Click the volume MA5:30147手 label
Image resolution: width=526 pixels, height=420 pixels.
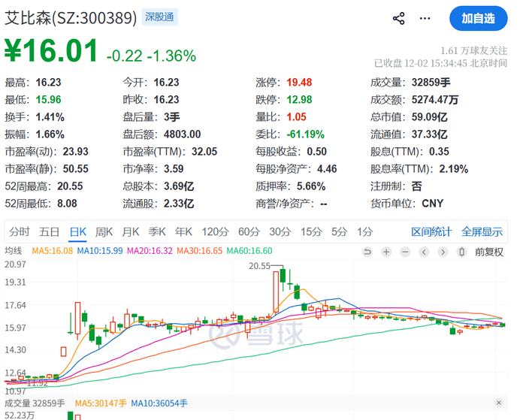click(101, 403)
